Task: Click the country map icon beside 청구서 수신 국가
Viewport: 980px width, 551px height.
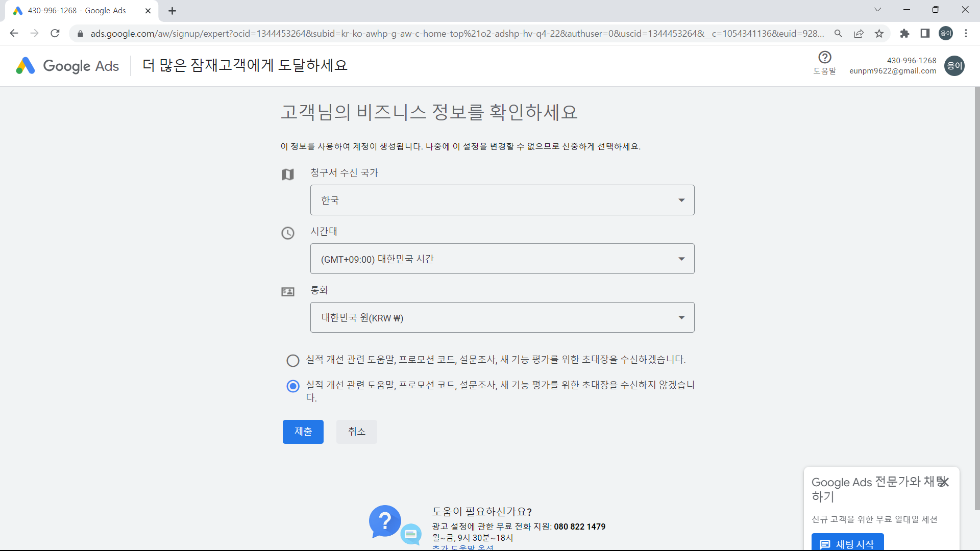Action: click(x=288, y=174)
